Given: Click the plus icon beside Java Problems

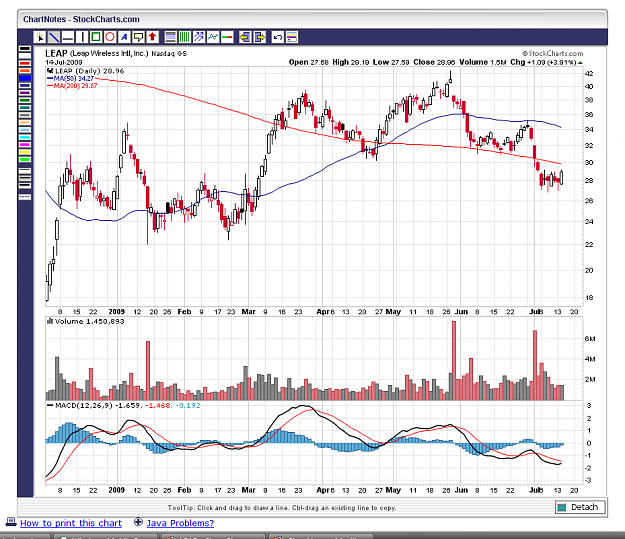Looking at the screenshot, I should (138, 521).
